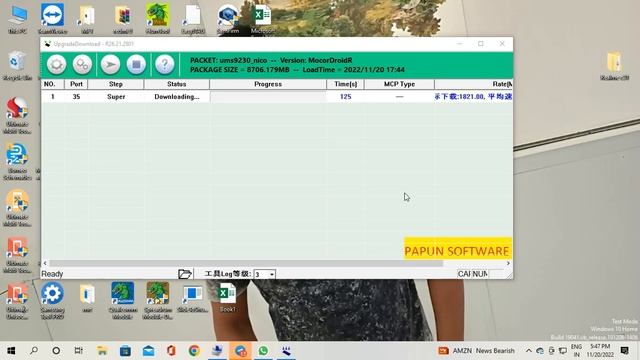Open the green dragon Flashtool desktop shortcut
The width and height of the screenshot is (640, 360).
point(158,19)
